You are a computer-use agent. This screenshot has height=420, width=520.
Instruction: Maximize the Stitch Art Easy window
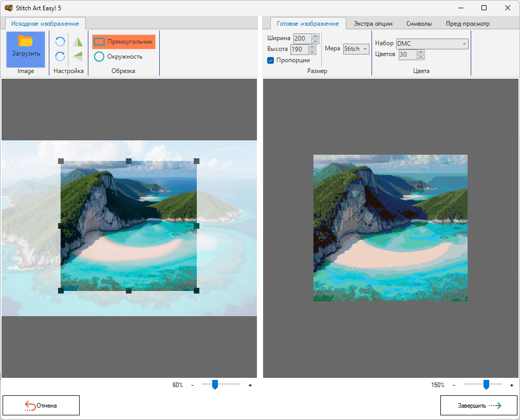click(x=484, y=8)
